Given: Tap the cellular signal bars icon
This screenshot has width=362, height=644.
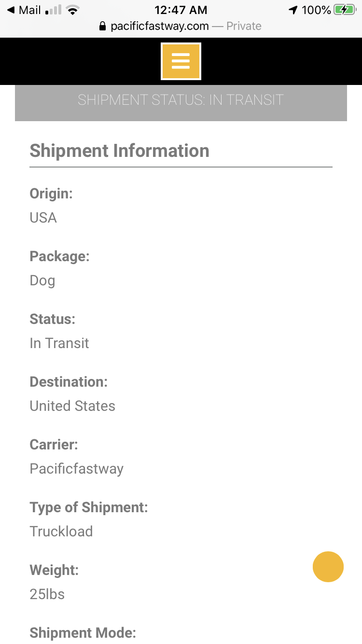Looking at the screenshot, I should [x=54, y=10].
